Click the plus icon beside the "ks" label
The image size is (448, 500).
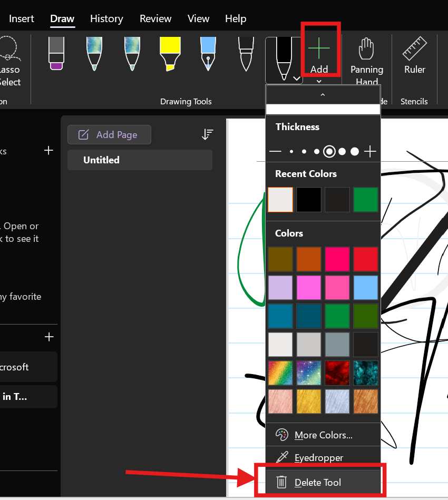coord(48,150)
